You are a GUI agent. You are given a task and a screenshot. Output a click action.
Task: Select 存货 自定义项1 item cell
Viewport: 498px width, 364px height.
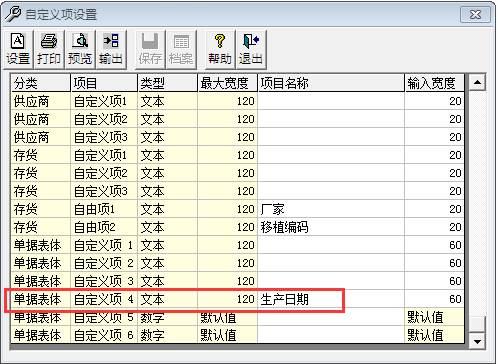[104, 155]
